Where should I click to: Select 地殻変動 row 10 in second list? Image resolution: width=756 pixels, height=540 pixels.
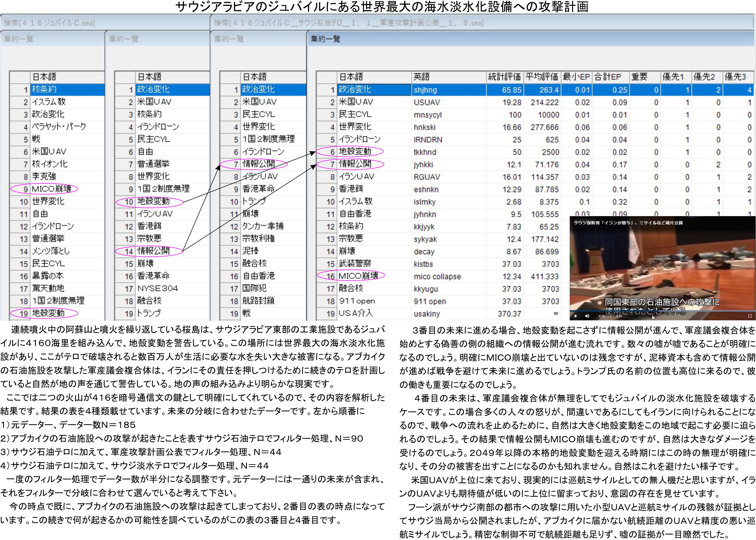(x=154, y=201)
